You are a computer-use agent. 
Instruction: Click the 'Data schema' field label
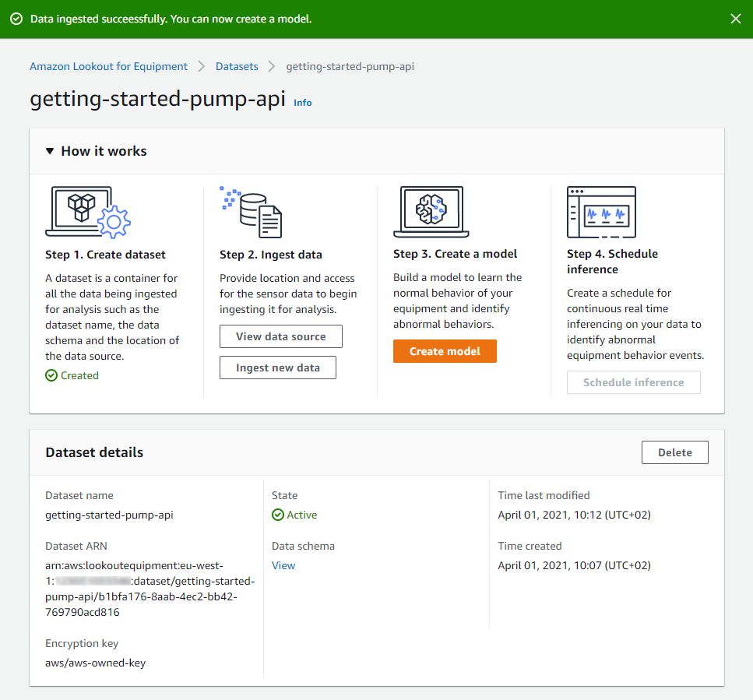click(303, 546)
